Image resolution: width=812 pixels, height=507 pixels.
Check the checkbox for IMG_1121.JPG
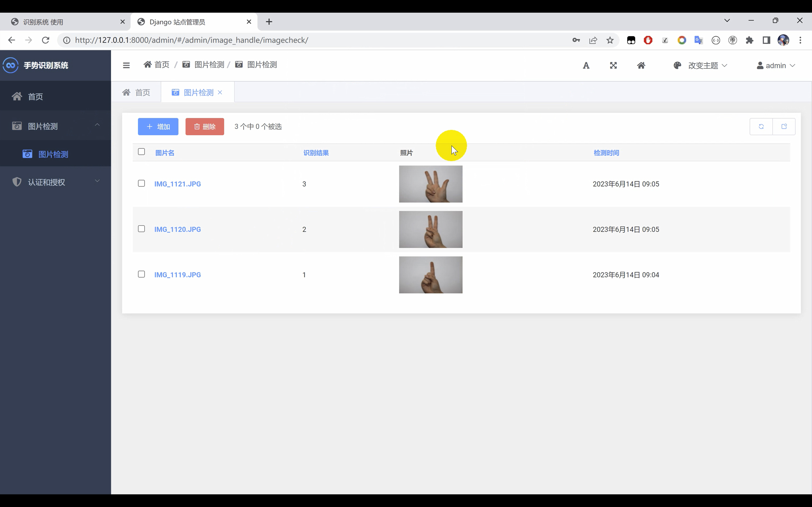click(141, 183)
